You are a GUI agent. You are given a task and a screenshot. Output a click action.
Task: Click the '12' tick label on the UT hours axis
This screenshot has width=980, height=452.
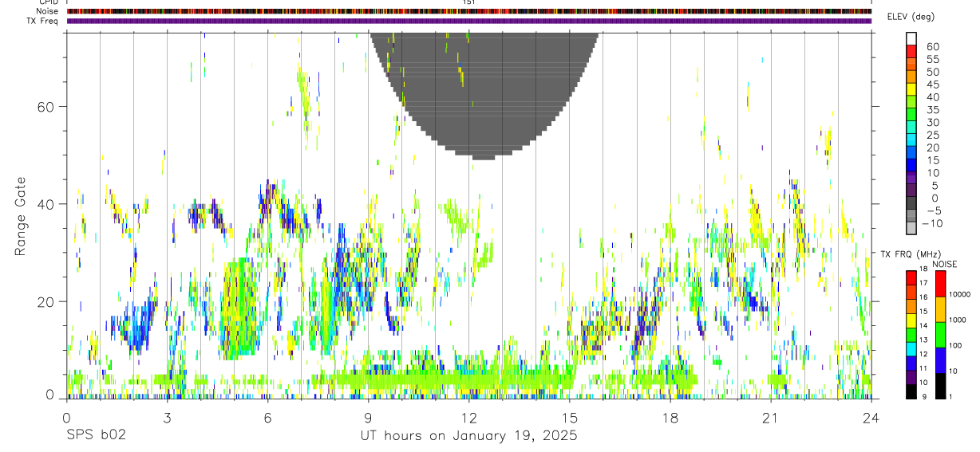(468, 418)
